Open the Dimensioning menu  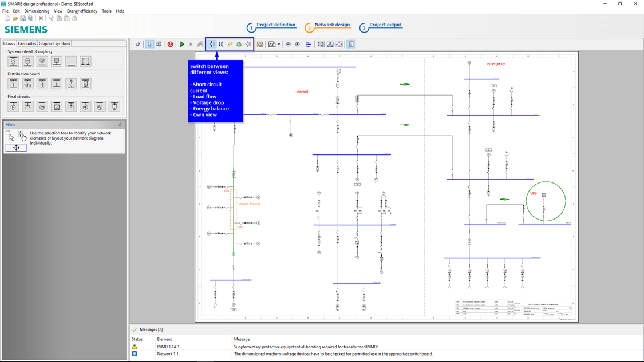tap(37, 11)
